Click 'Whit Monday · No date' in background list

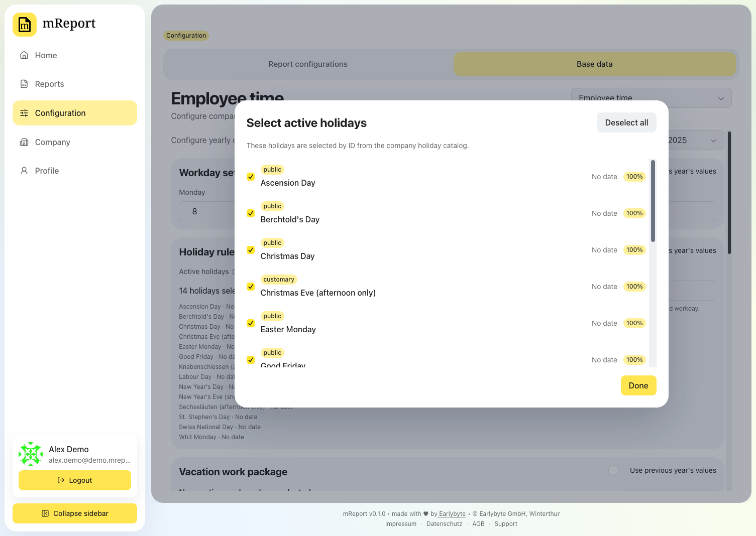click(x=211, y=437)
